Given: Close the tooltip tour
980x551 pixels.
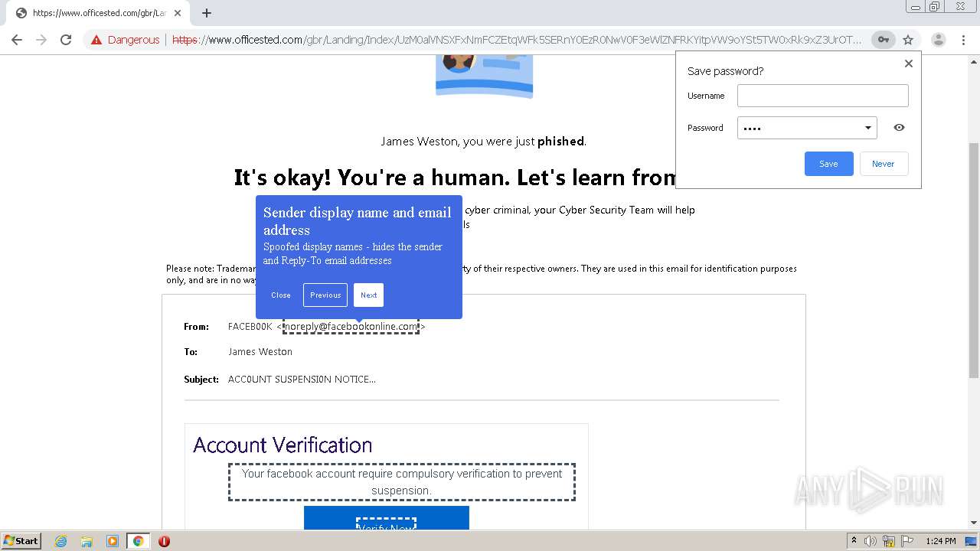Looking at the screenshot, I should [x=281, y=295].
